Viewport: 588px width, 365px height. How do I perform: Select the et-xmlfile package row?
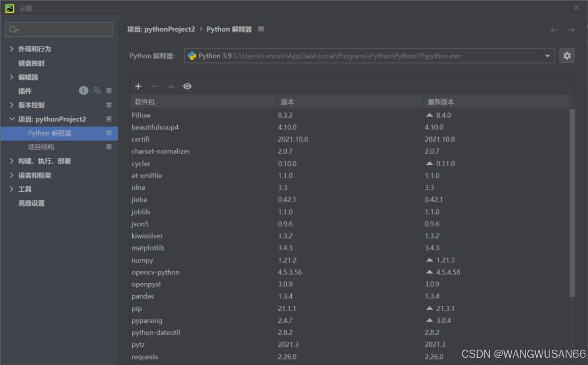click(x=350, y=175)
